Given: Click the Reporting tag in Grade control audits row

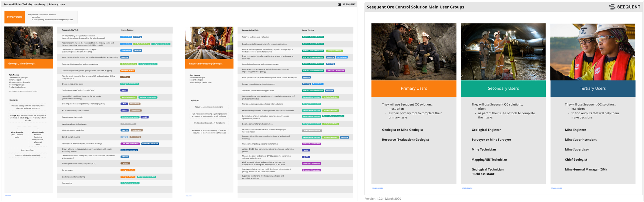Looking at the screenshot, I should point(125,157).
